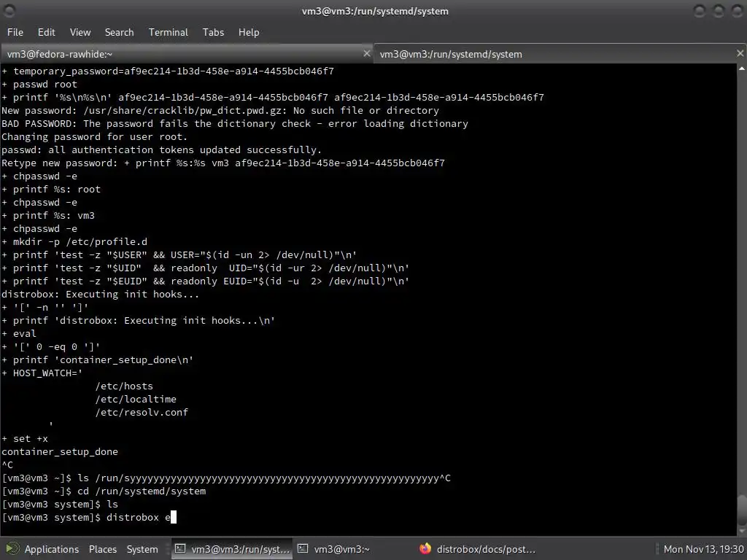Click the 'HOST_WATCH=' output line
Screen dimensions: 747x560
pos(42,373)
